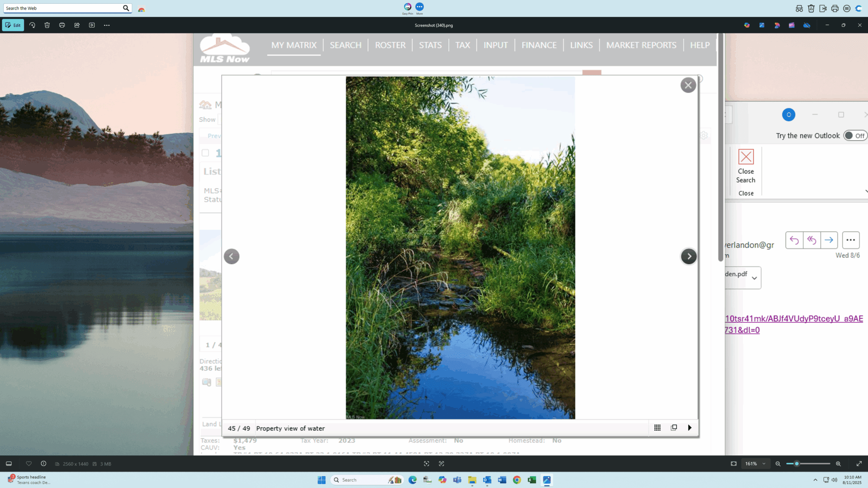Image resolution: width=868 pixels, height=488 pixels.
Task: Share the screenshot via share icon
Action: click(77, 25)
